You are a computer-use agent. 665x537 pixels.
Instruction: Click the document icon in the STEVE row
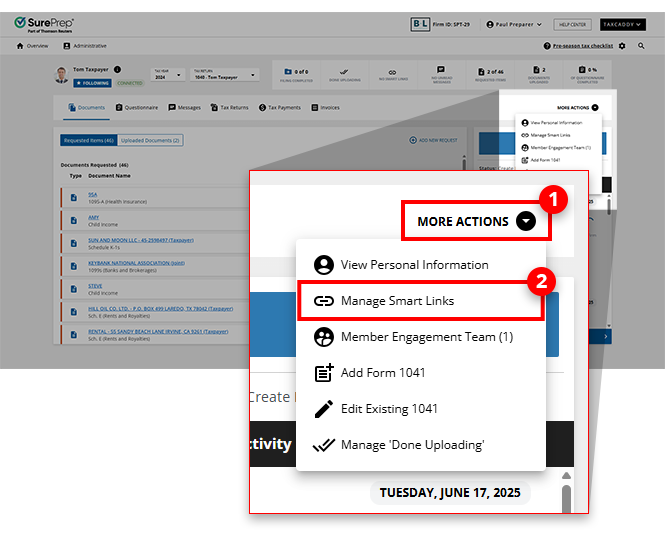pyautogui.click(x=74, y=289)
